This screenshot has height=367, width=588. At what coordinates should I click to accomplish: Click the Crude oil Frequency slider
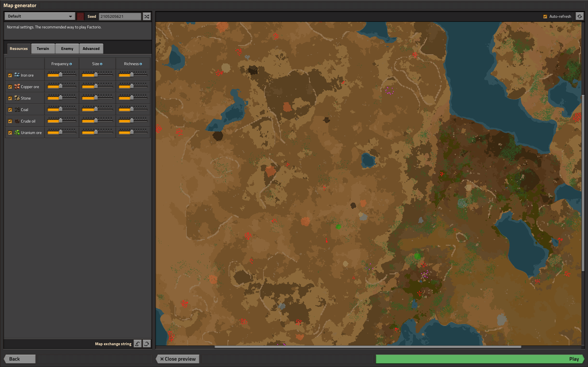click(x=62, y=121)
